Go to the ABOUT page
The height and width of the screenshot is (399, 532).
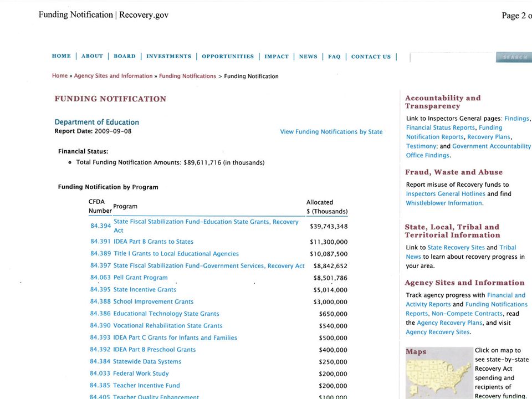pos(93,56)
